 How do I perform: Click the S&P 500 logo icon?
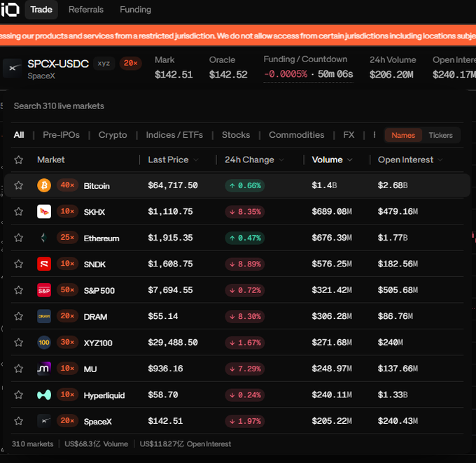(x=44, y=290)
